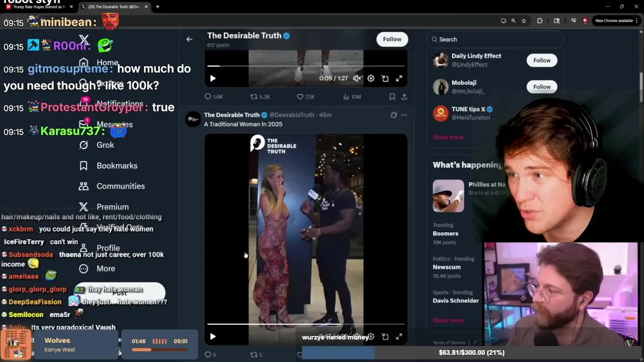The image size is (644, 362).
Task: Like the post with 23K likes
Action: point(305,97)
